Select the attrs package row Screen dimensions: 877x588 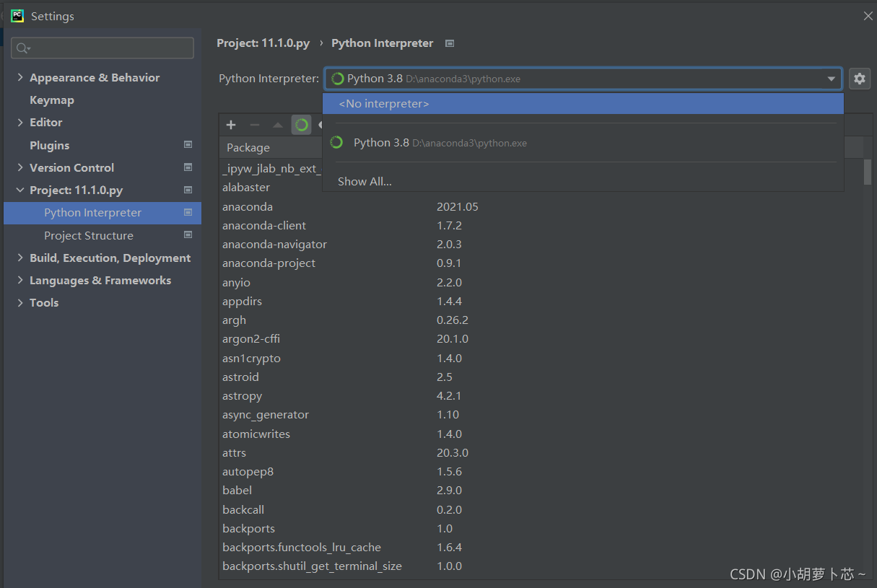[541, 453]
